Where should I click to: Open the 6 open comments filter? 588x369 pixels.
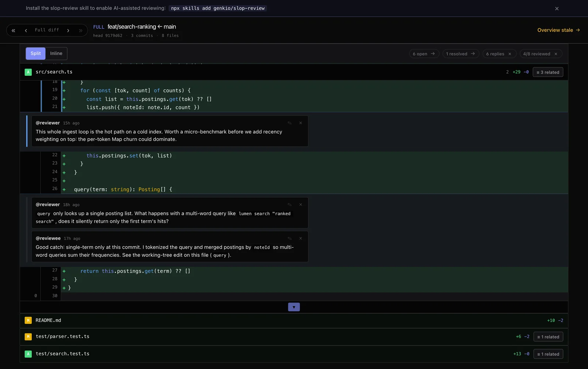[x=424, y=54]
